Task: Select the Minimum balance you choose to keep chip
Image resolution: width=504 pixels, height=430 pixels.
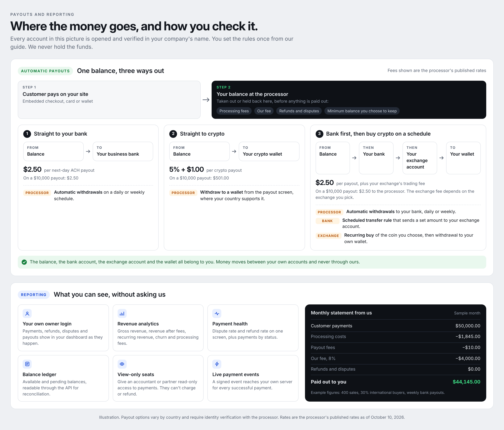Action: tap(362, 111)
